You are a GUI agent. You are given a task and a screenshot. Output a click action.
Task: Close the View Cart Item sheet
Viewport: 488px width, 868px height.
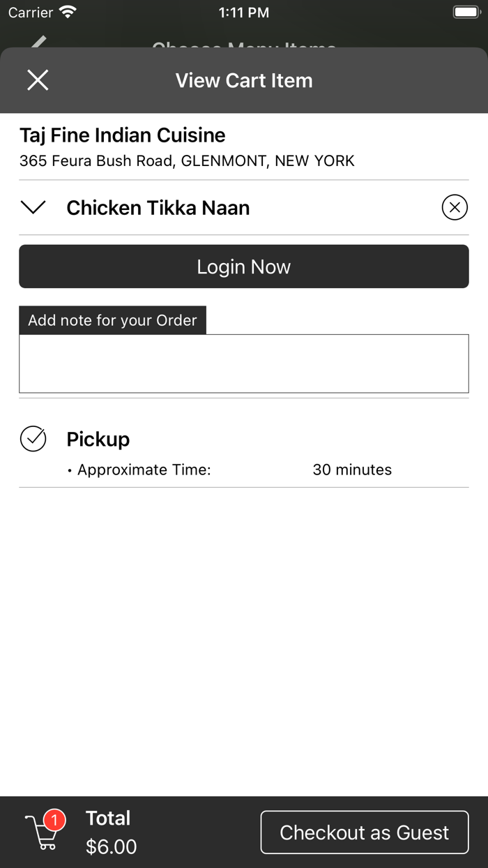[38, 80]
